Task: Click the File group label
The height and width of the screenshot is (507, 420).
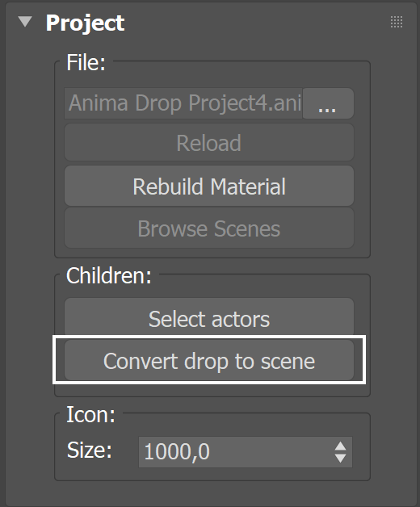Action: click(86, 62)
